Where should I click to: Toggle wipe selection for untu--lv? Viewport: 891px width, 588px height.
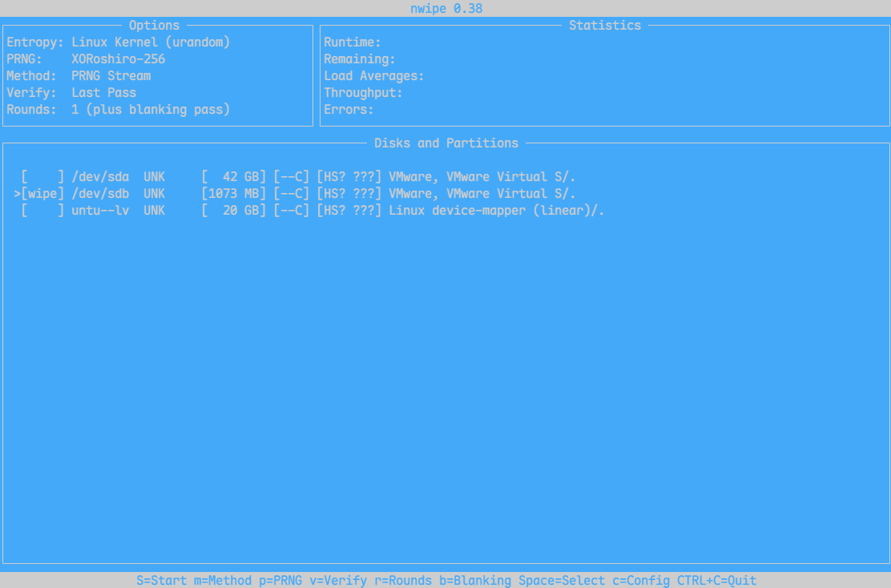click(42, 211)
